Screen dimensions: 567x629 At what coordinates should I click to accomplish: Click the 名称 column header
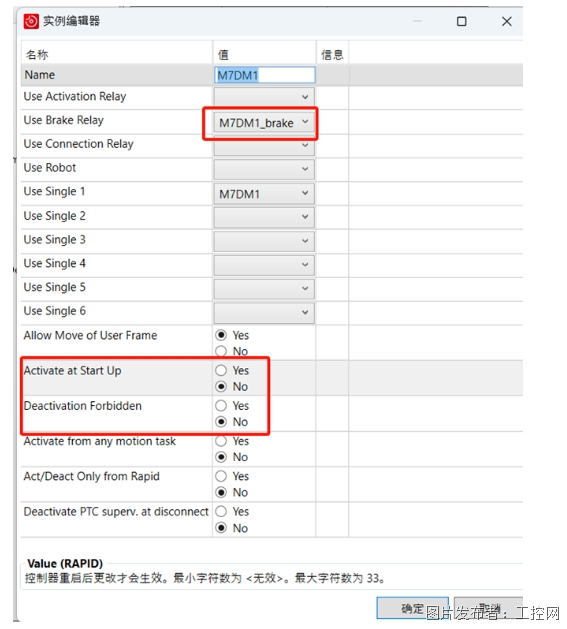37,55
